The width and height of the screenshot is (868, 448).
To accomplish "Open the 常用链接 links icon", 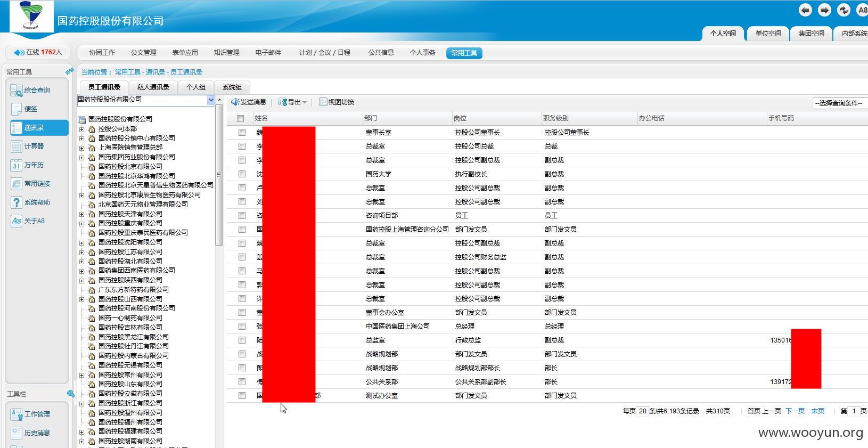I will pos(17,184).
